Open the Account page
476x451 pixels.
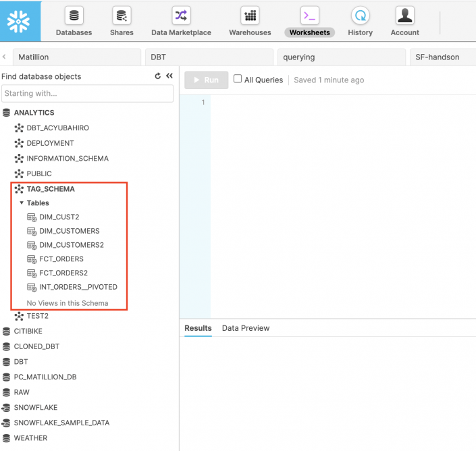[x=404, y=22]
